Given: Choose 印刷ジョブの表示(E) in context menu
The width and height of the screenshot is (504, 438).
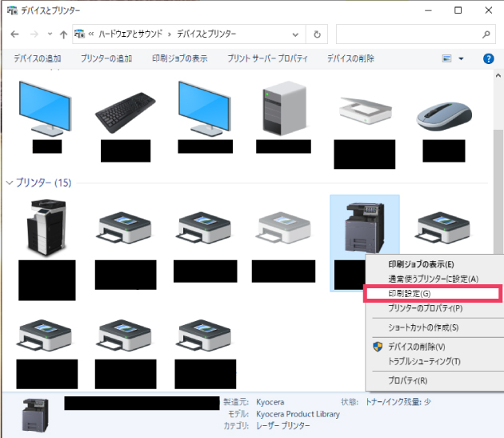Looking at the screenshot, I should [x=421, y=264].
